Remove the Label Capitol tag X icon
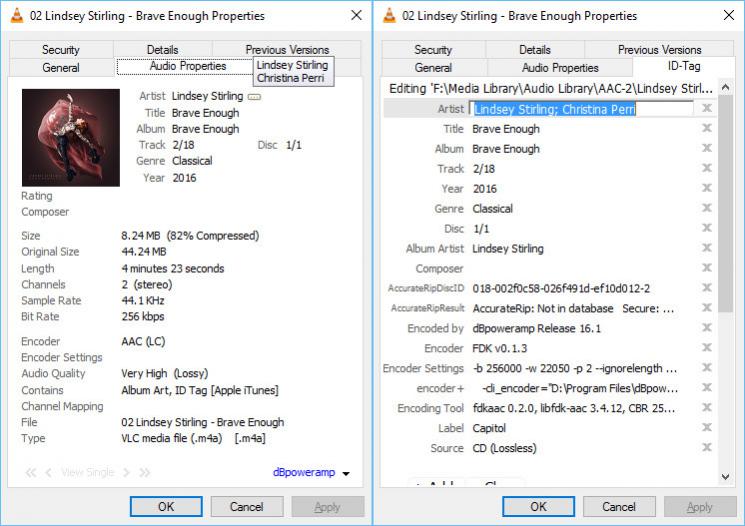Screen dimensions: 745x526 click(x=707, y=429)
